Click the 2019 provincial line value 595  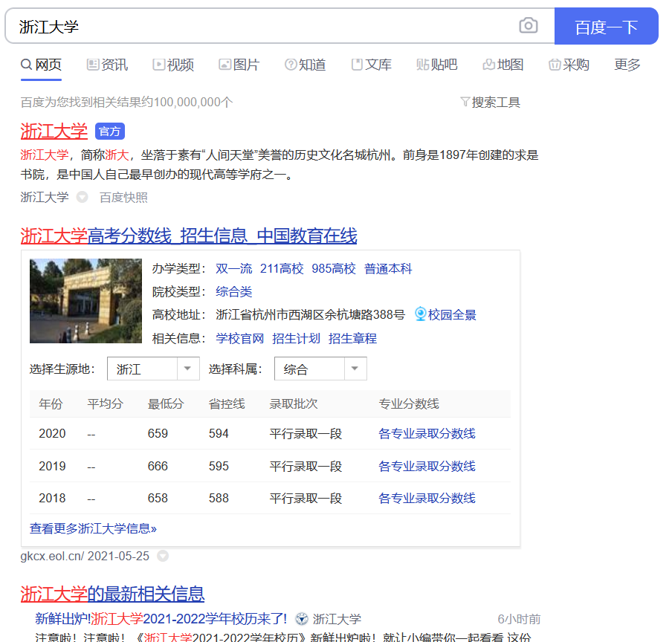point(219,466)
